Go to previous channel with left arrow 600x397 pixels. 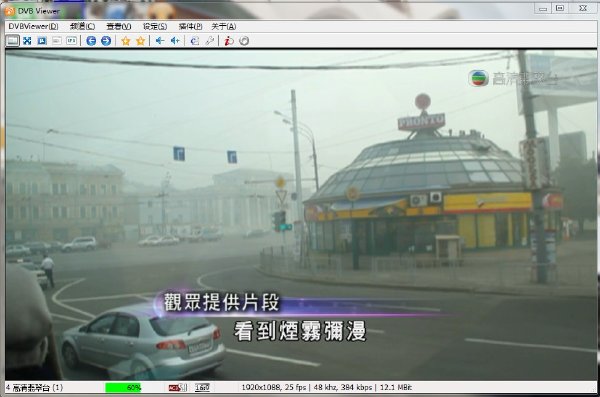click(91, 41)
